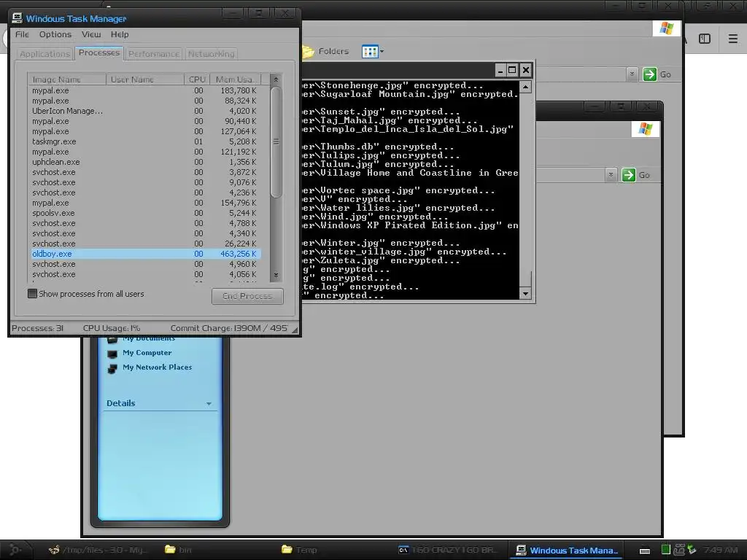Select the spoolsv.exe process row
This screenshot has width=747, height=560.
coord(145,213)
